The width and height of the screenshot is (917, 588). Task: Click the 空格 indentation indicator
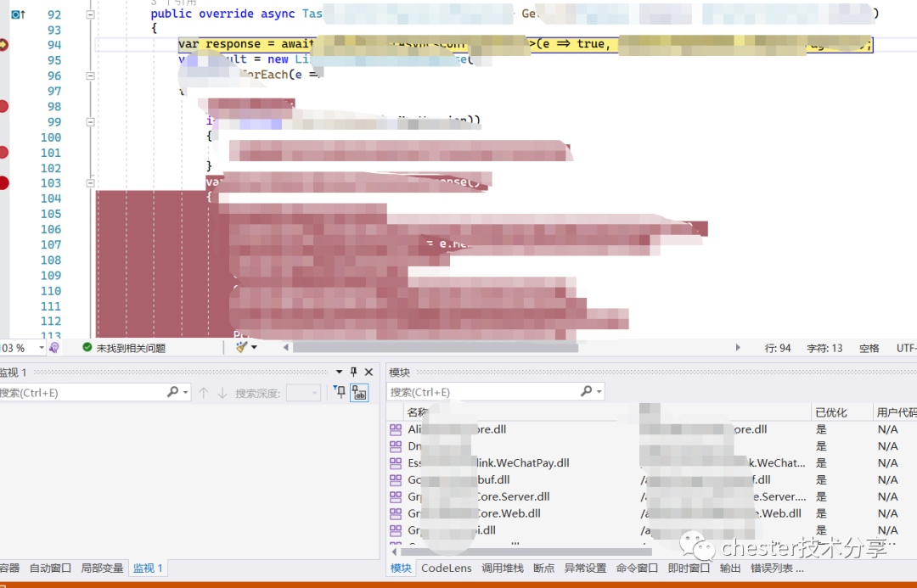point(869,349)
